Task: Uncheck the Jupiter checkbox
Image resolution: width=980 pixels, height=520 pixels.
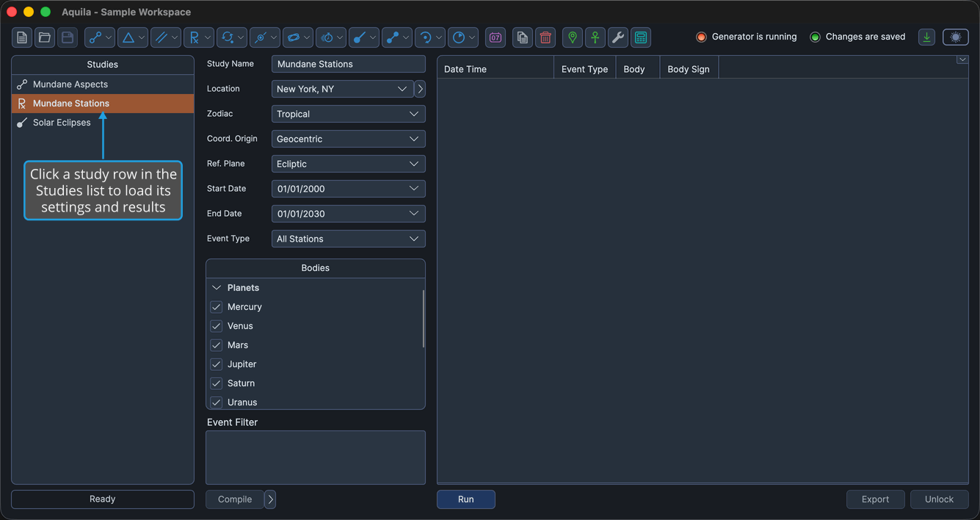Action: tap(217, 364)
